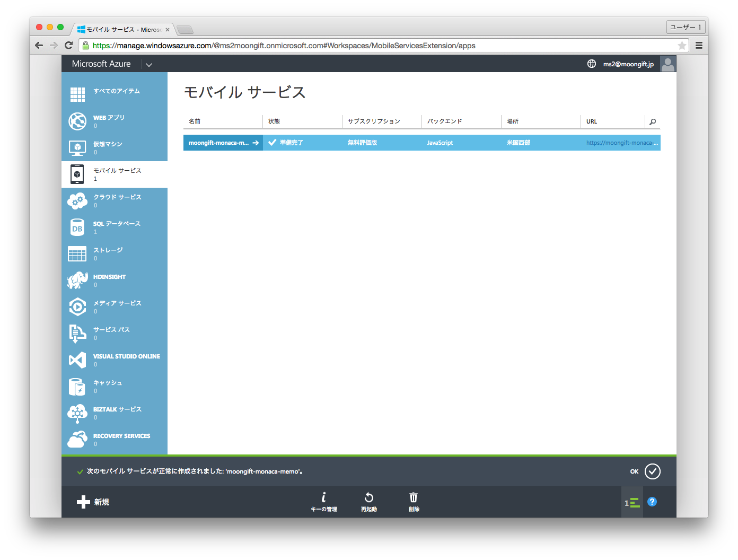This screenshot has height=560, width=738.
Task: Open the help question mark icon
Action: [652, 502]
